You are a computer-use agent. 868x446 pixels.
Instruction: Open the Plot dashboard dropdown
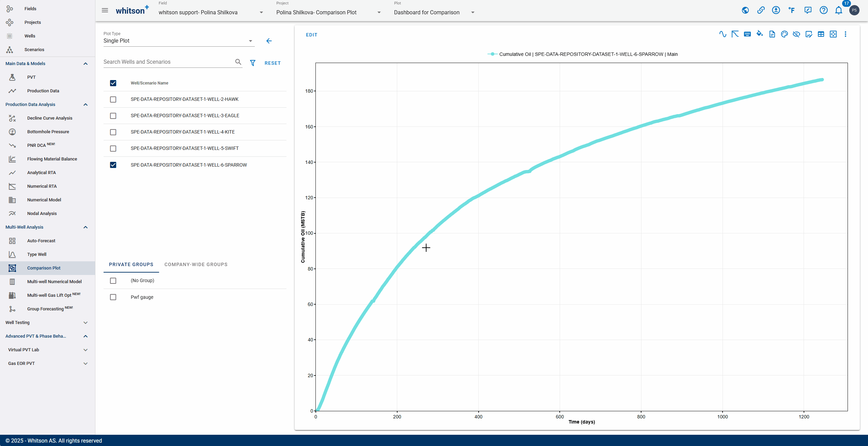pyautogui.click(x=434, y=12)
